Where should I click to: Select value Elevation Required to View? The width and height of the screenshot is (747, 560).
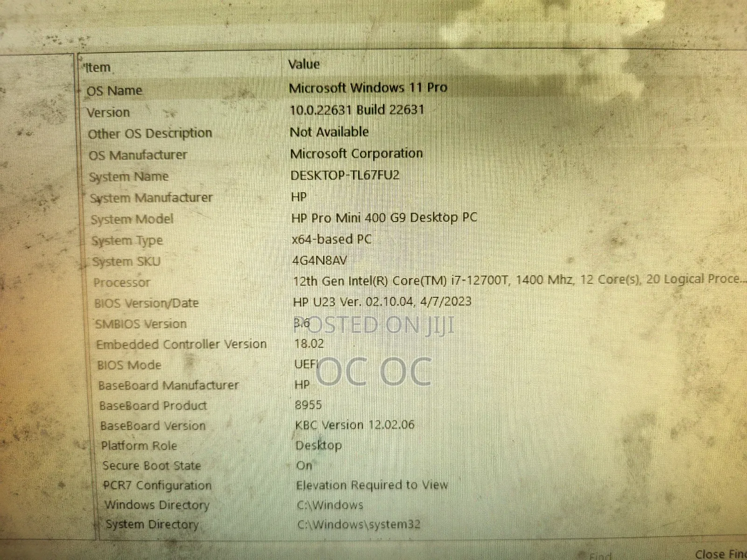tap(372, 485)
